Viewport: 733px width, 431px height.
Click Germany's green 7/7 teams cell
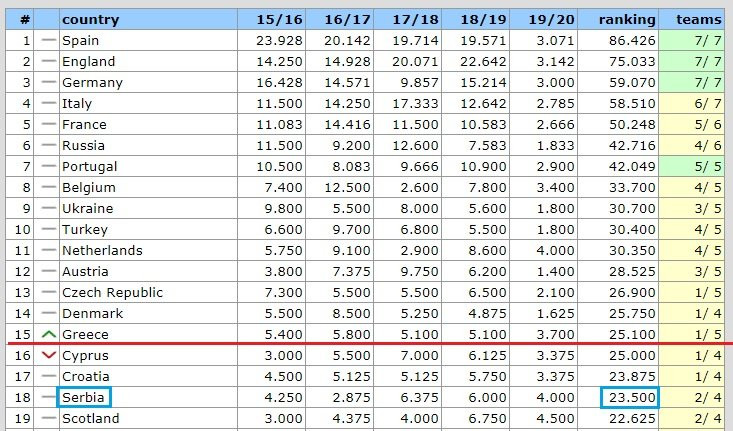click(x=696, y=82)
